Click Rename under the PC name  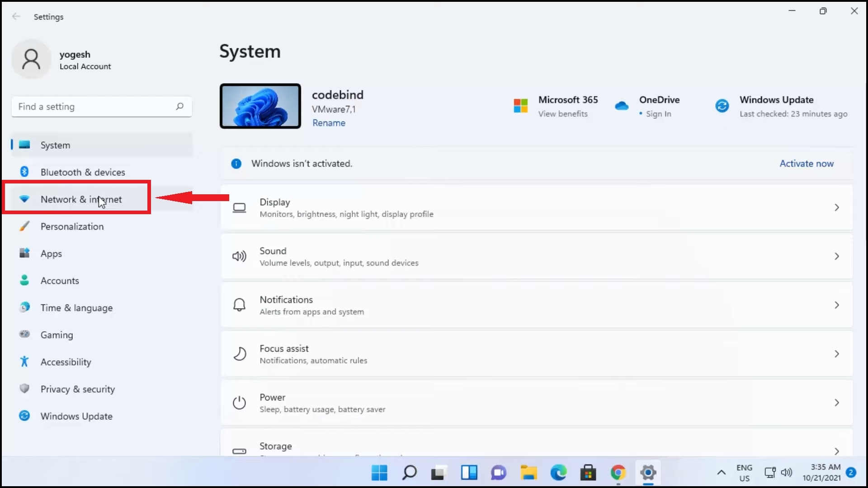point(329,123)
